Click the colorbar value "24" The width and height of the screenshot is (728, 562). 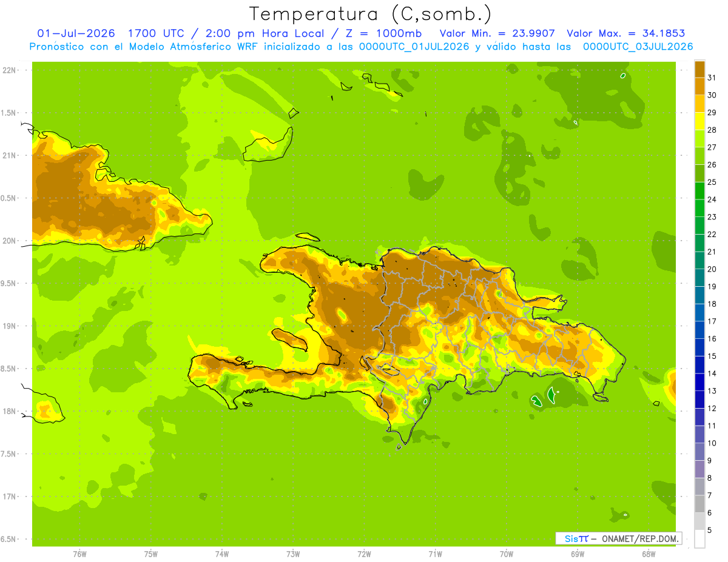(x=712, y=199)
